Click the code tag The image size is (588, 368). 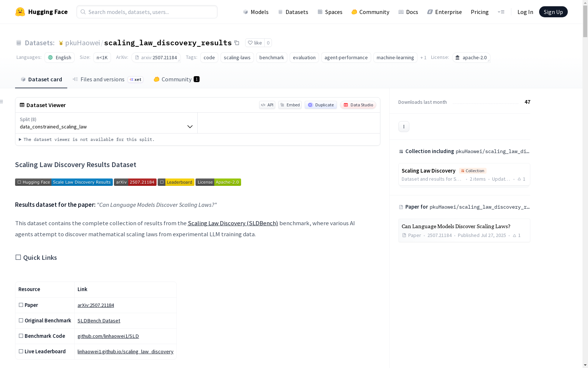click(209, 57)
